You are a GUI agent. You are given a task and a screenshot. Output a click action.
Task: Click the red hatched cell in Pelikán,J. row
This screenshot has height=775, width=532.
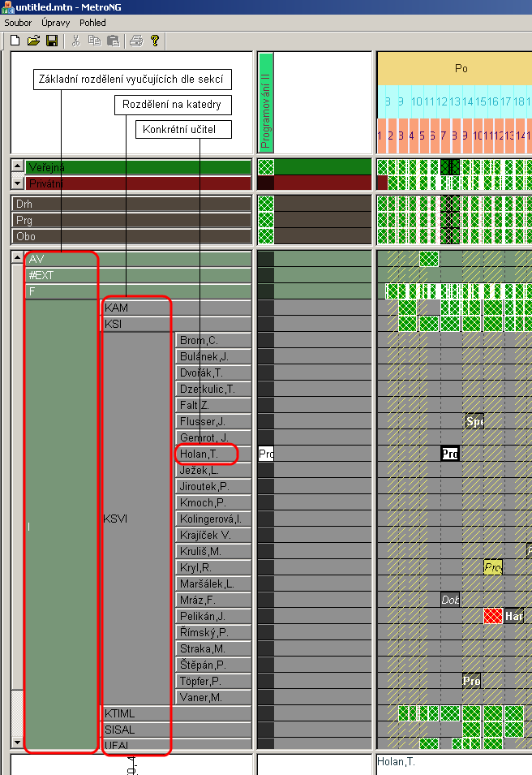(x=493, y=616)
